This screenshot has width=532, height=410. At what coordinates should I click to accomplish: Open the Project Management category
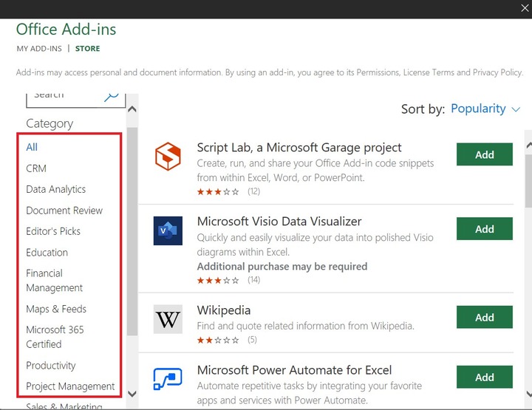click(x=70, y=386)
